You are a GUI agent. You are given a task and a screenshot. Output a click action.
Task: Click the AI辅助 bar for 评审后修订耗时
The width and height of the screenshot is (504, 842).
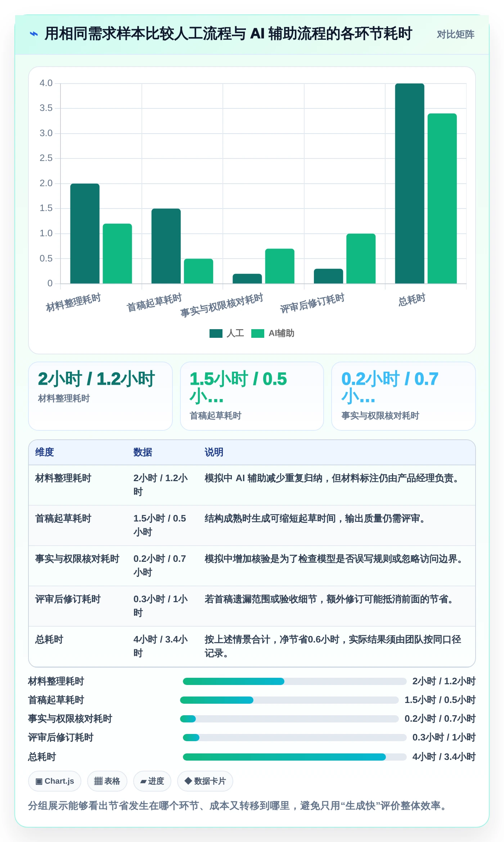coord(361,259)
